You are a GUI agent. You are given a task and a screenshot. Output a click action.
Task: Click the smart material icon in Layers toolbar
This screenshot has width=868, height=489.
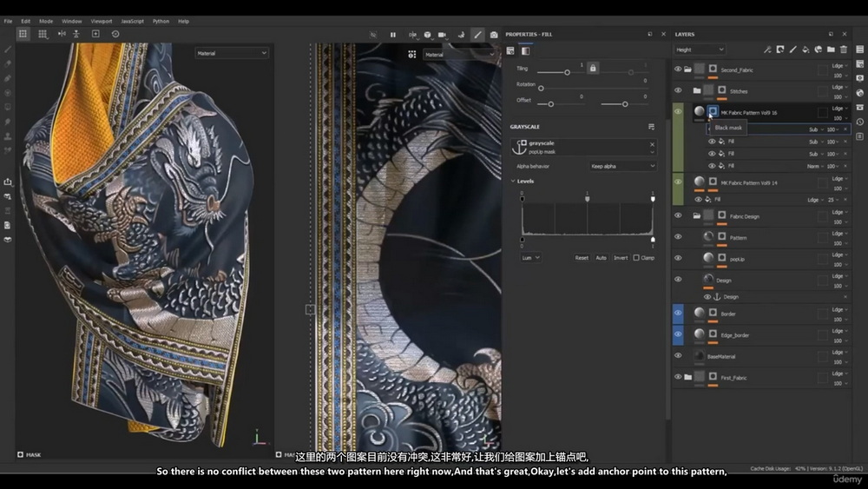pos(819,50)
